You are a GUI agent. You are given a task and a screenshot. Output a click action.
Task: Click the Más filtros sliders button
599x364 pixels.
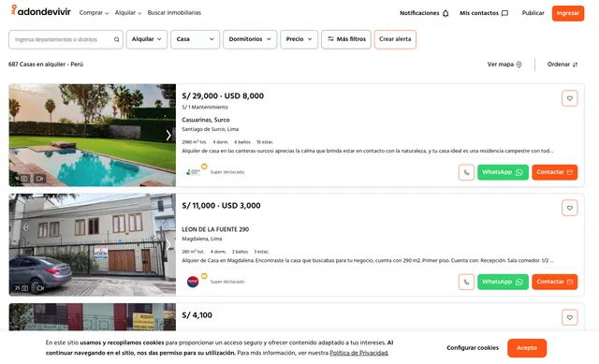(346, 39)
